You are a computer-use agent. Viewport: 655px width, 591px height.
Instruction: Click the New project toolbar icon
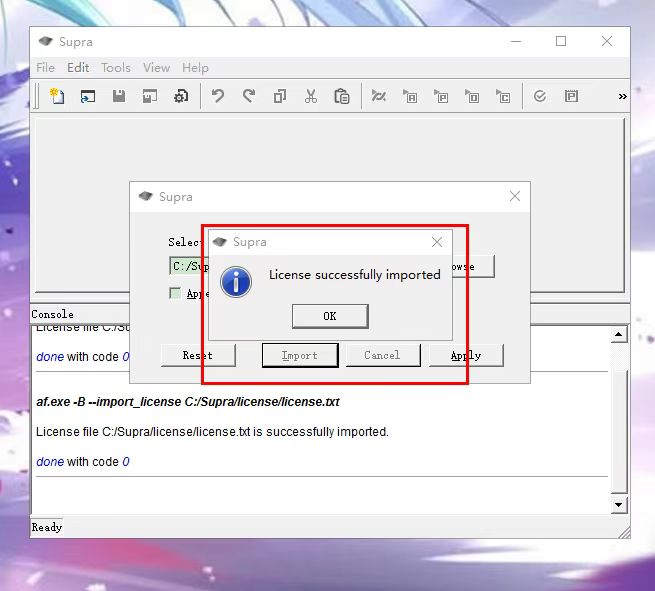tap(57, 96)
